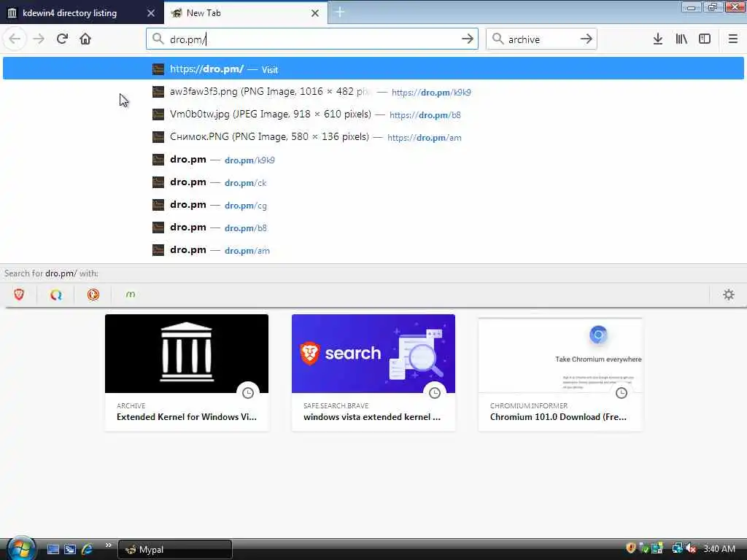Choose dro.pm/ck suggestion

pyautogui.click(x=373, y=182)
